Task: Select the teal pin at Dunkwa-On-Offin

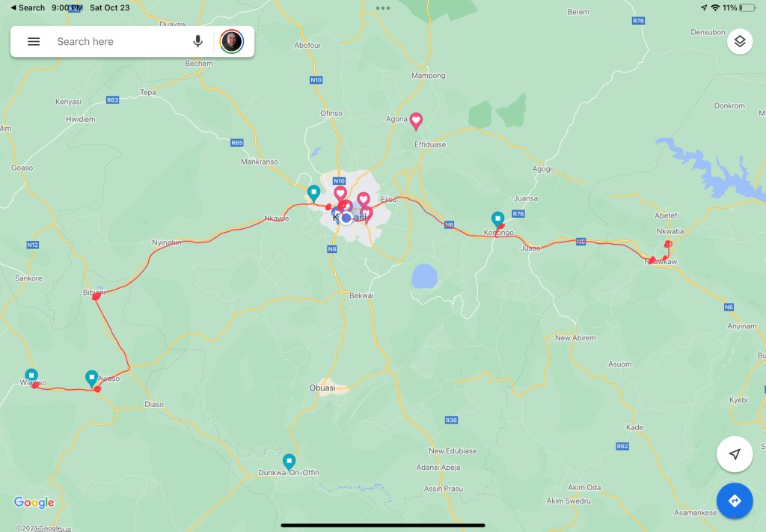Action: [x=289, y=461]
